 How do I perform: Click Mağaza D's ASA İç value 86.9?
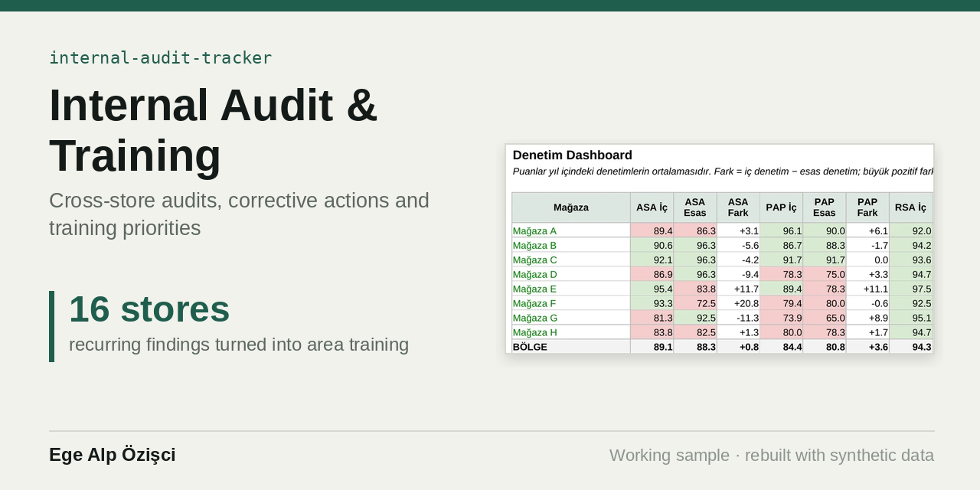point(652,275)
